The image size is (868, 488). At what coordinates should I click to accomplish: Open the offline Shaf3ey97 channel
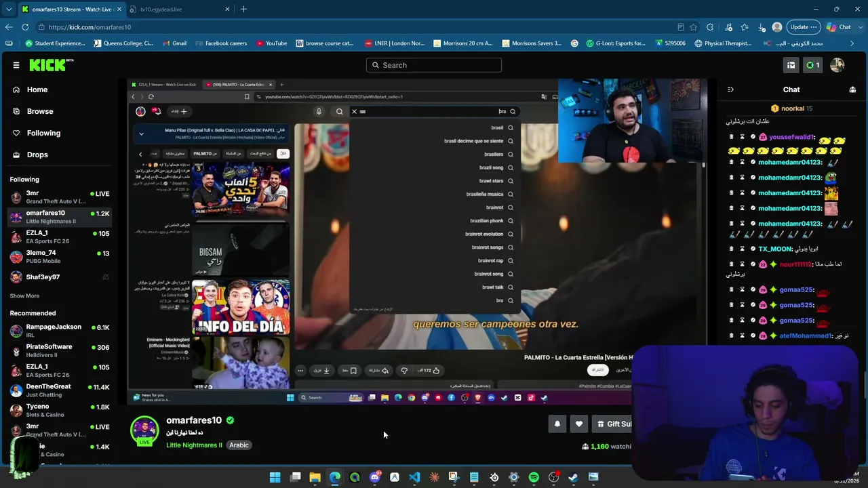60,277
